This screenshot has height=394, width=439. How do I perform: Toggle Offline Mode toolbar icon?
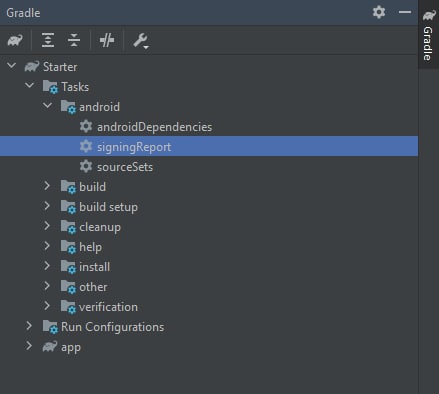(107, 40)
